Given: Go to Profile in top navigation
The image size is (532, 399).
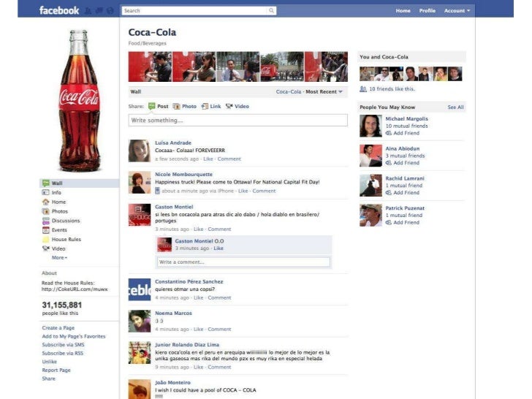Looking at the screenshot, I should 427,11.
